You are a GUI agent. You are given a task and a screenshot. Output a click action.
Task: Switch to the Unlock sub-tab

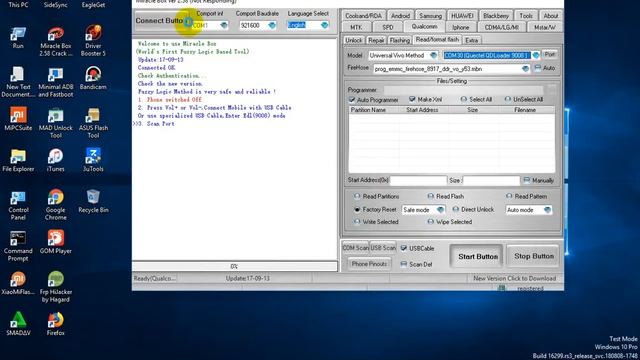coord(353,40)
